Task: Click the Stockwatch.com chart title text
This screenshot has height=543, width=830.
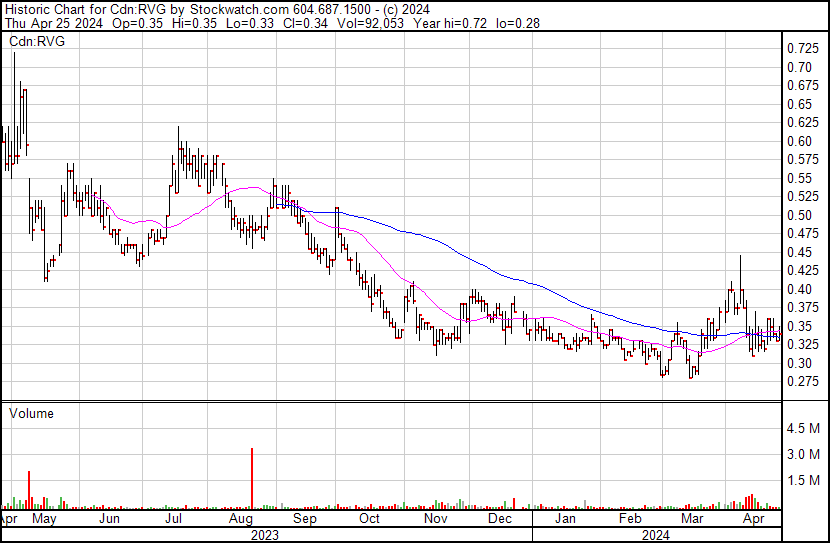Action: tap(240, 10)
